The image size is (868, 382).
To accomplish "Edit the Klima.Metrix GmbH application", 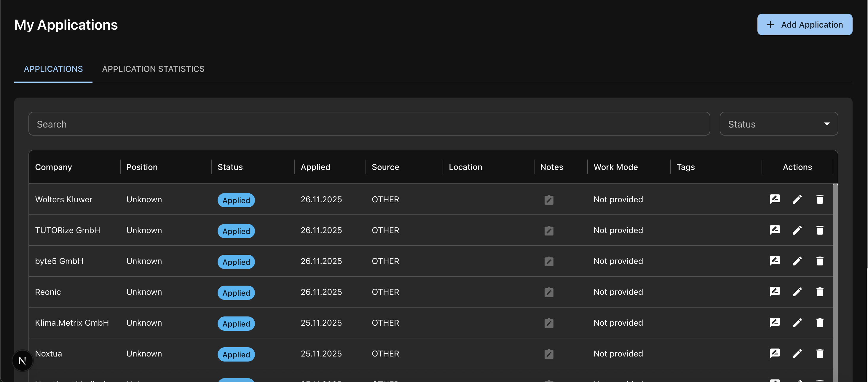I will [x=797, y=323].
